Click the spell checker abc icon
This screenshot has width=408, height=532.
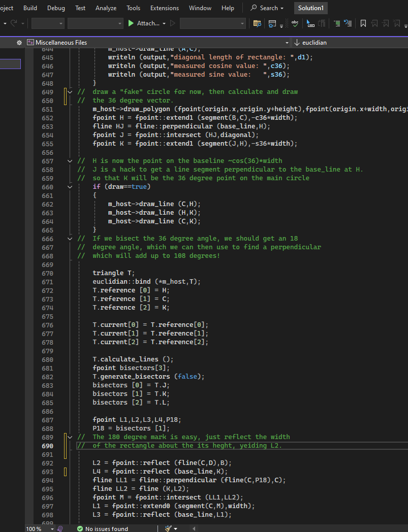pyautogui.click(x=296, y=23)
